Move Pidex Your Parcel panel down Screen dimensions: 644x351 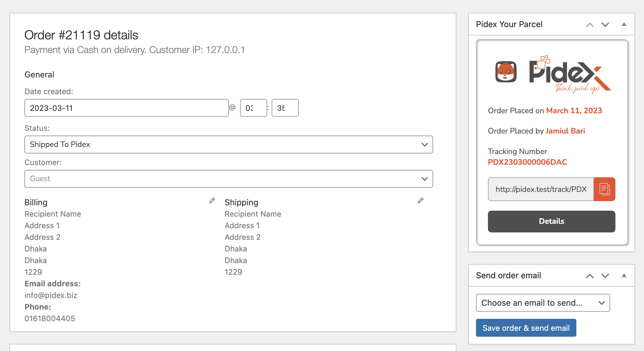pos(605,24)
